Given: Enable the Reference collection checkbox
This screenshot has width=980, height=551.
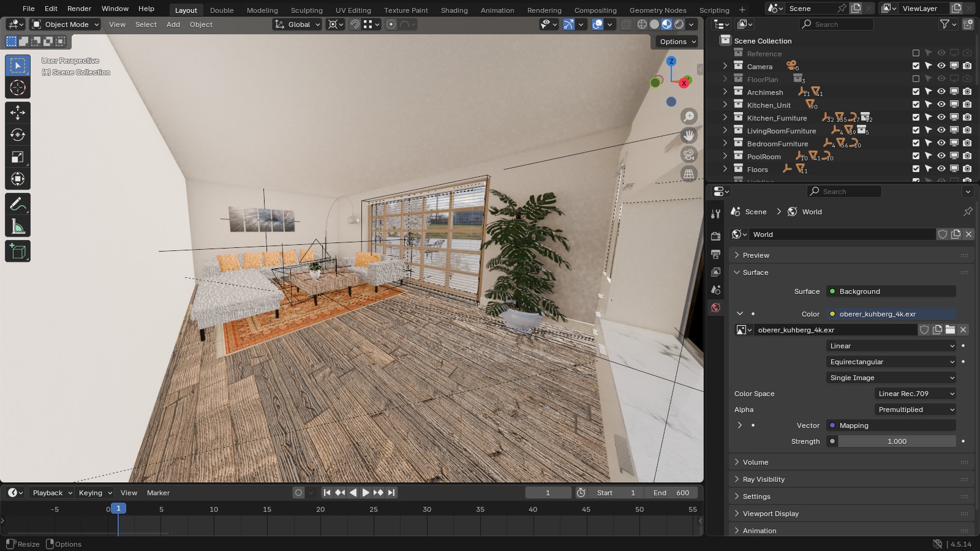Looking at the screenshot, I should (x=916, y=53).
